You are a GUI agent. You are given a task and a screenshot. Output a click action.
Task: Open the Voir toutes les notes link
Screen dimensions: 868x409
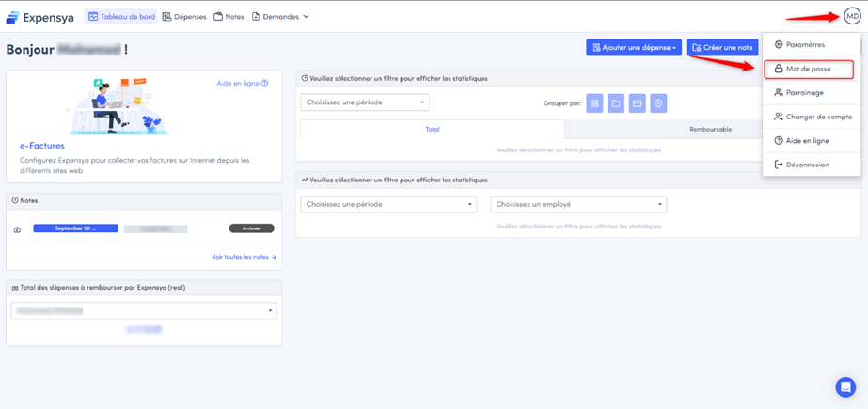(x=244, y=257)
